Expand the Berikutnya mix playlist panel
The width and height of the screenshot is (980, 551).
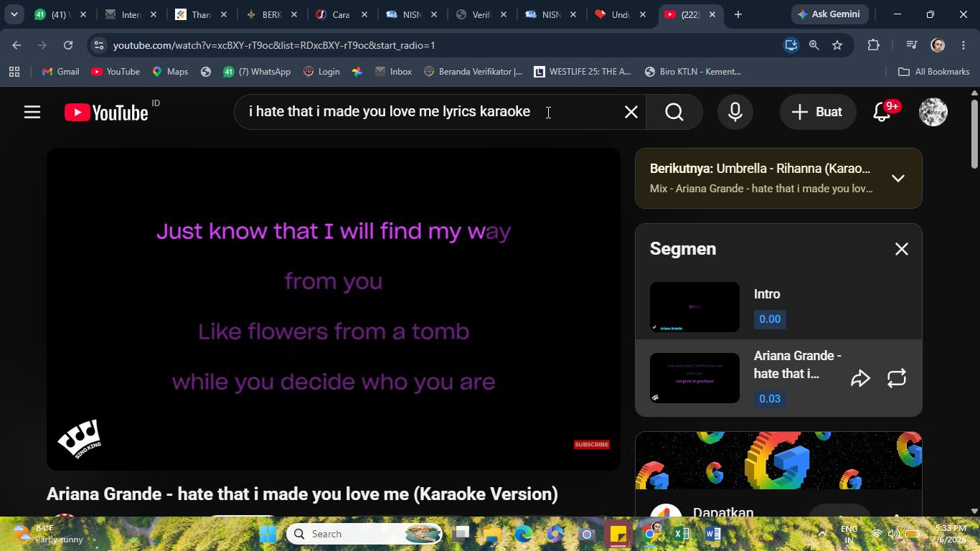tap(897, 178)
